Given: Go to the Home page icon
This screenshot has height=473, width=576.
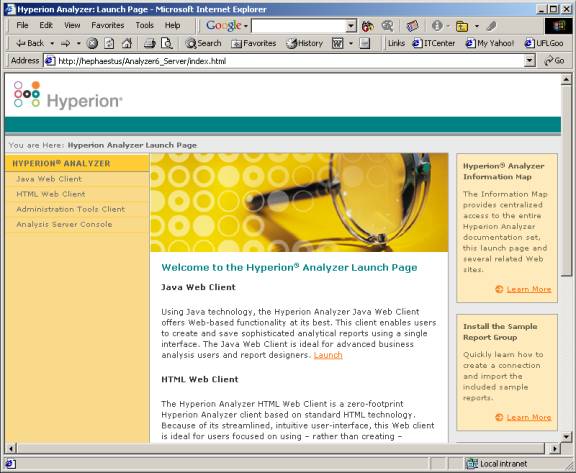Looking at the screenshot, I should pos(127,43).
